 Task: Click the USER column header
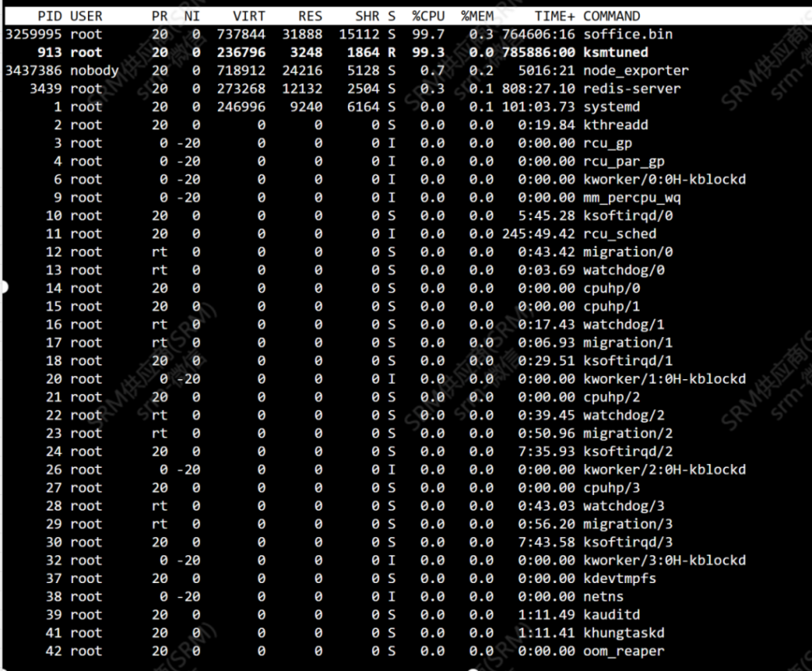[86, 16]
